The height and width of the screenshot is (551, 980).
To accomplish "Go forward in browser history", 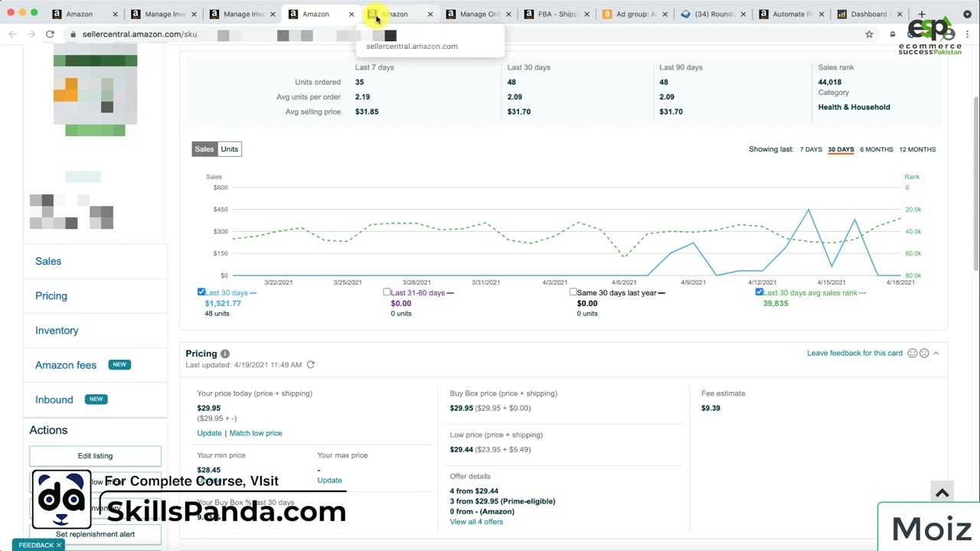I will pyautogui.click(x=31, y=34).
